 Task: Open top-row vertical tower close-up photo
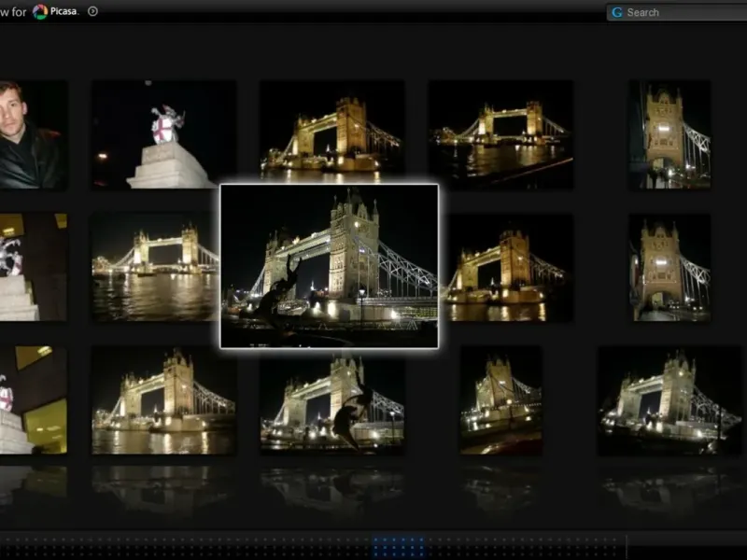pyautogui.click(x=670, y=134)
